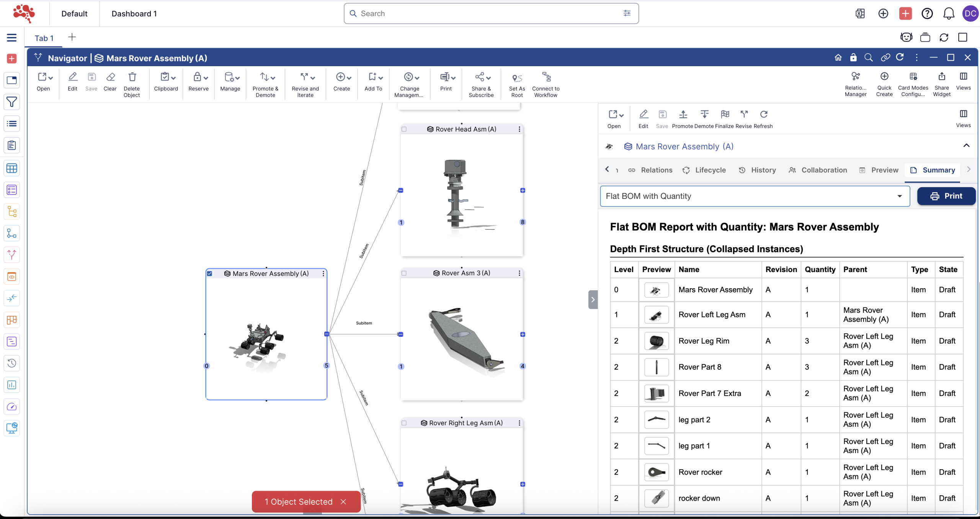The height and width of the screenshot is (519, 980).
Task: Open the Relationship Manager
Action: (855, 77)
